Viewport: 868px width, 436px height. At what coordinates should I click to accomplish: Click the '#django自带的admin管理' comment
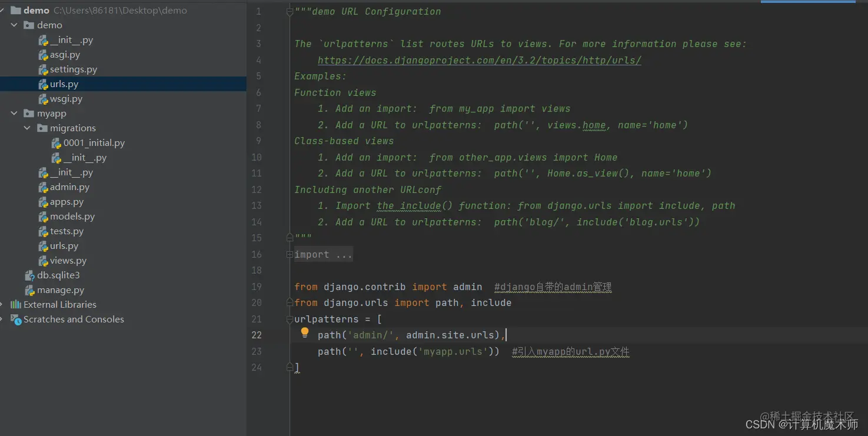(x=553, y=287)
